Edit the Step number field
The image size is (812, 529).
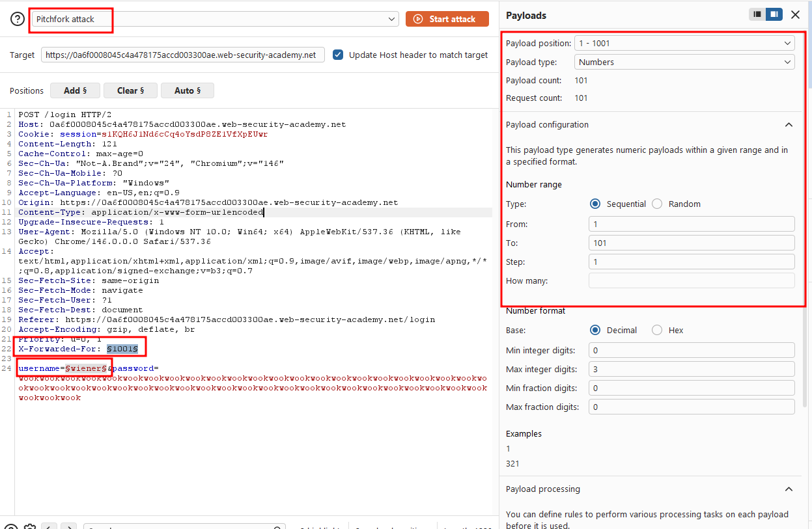(x=692, y=262)
